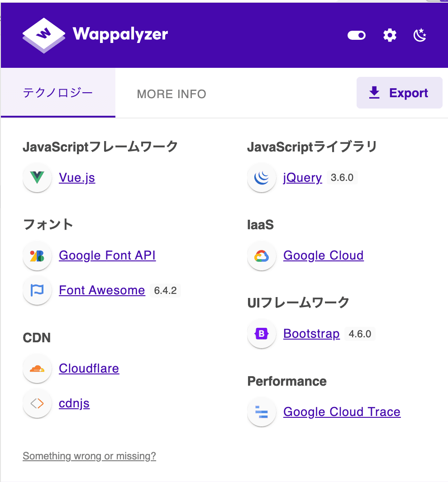448x482 pixels.
Task: Open the Google Cloud Trace link
Action: click(342, 412)
